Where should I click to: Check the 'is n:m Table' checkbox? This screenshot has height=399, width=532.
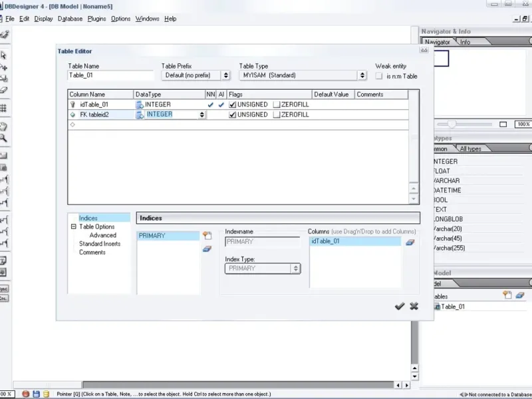pyautogui.click(x=380, y=76)
